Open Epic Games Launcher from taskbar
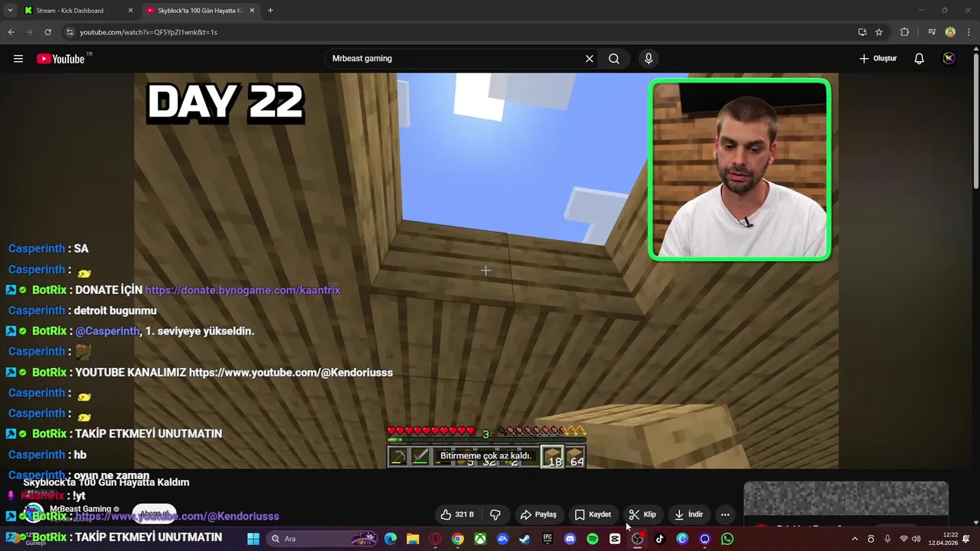 547,539
